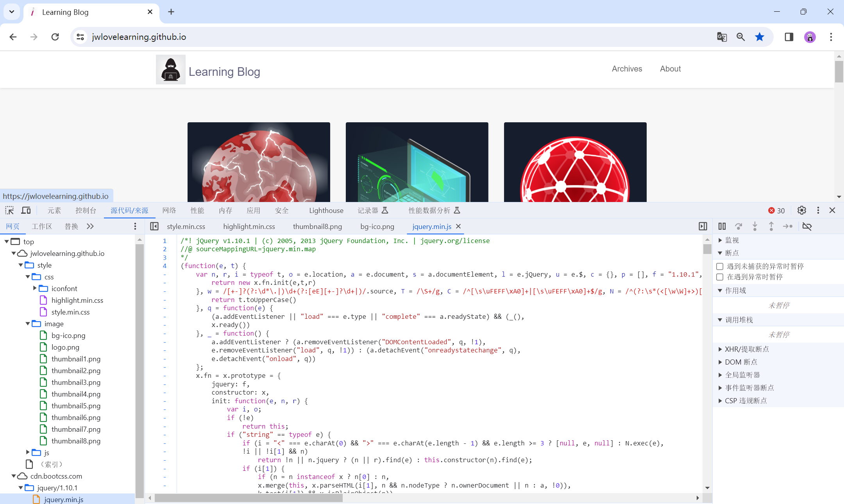This screenshot has width=844, height=504.
Task: Click the Learning Blog site title
Action: coord(224,72)
